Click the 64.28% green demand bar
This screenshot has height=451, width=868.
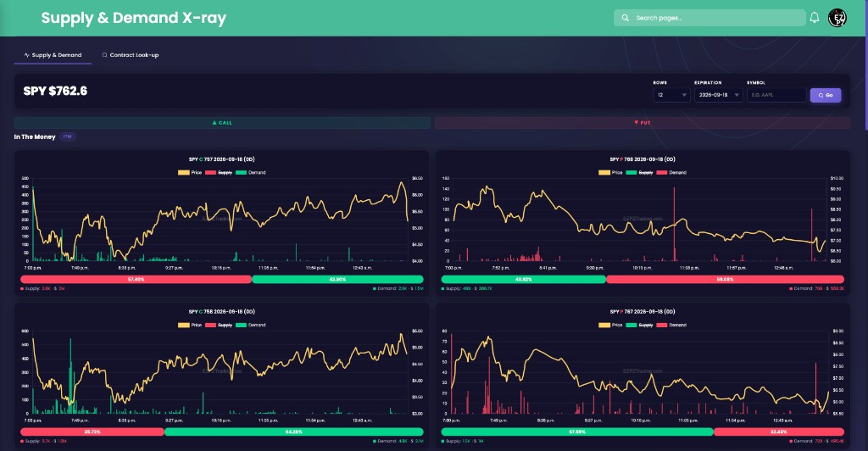(x=294, y=432)
